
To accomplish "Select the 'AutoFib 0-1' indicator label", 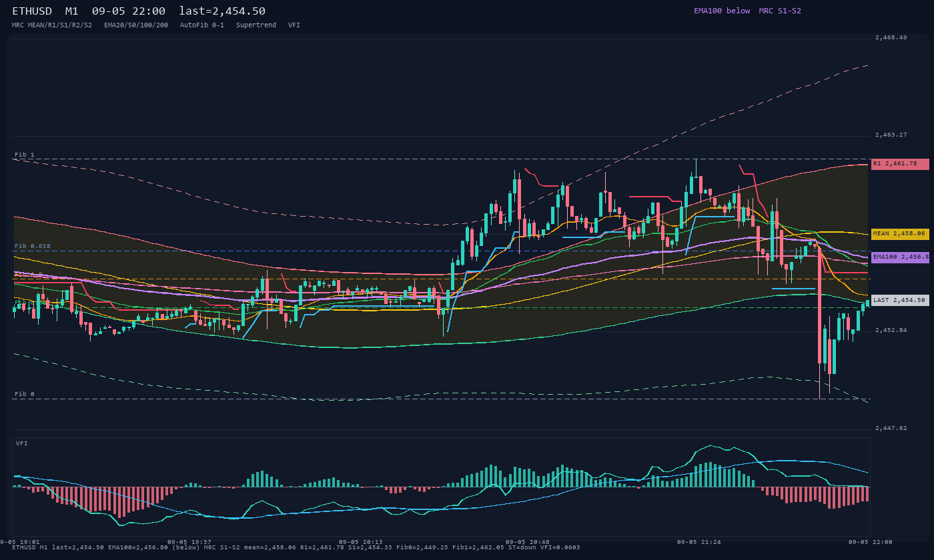I will (x=202, y=25).
